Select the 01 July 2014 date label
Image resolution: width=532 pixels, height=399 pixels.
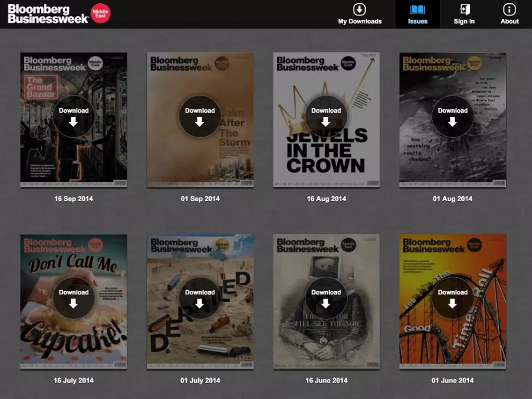(x=200, y=381)
